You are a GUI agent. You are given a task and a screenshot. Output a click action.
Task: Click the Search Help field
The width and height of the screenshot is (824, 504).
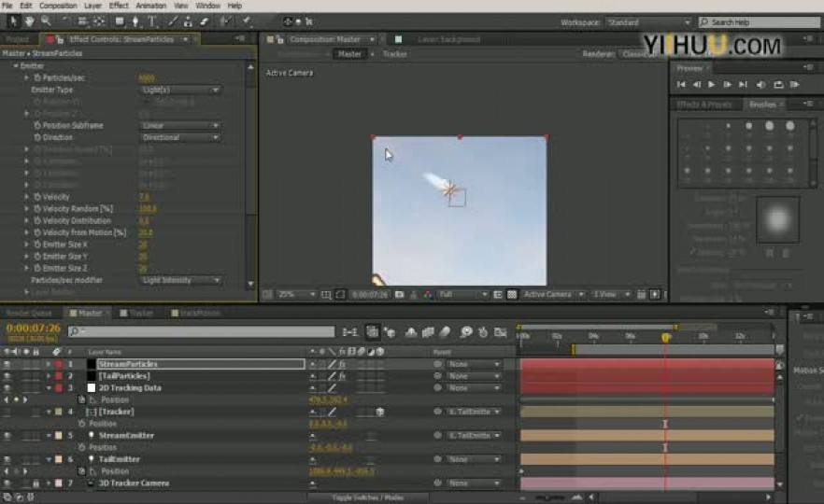(759, 22)
